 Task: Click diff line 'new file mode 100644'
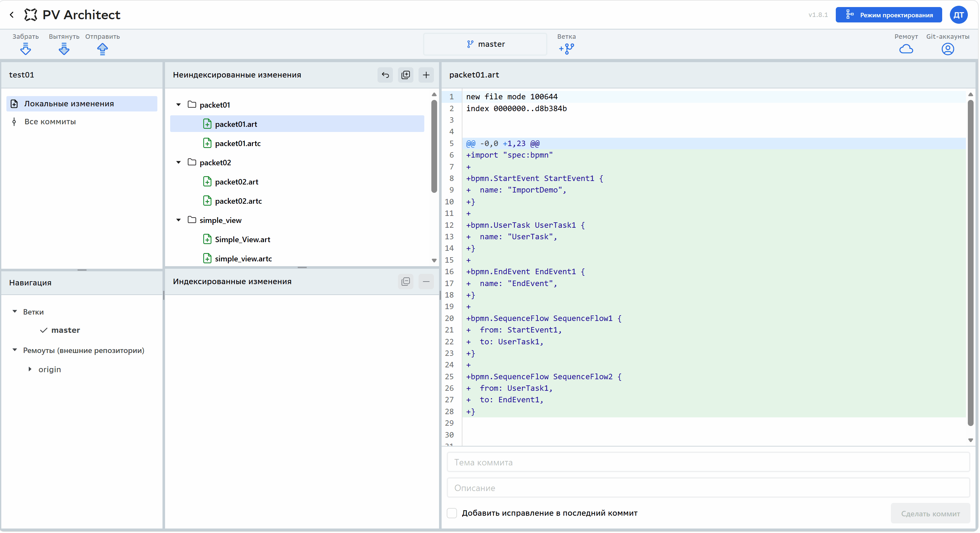coord(512,96)
